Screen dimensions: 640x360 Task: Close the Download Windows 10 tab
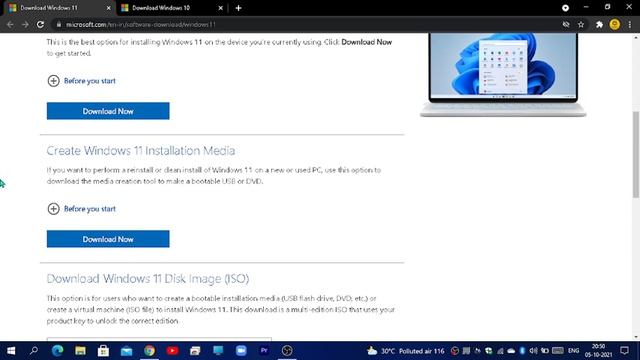[x=220, y=8]
